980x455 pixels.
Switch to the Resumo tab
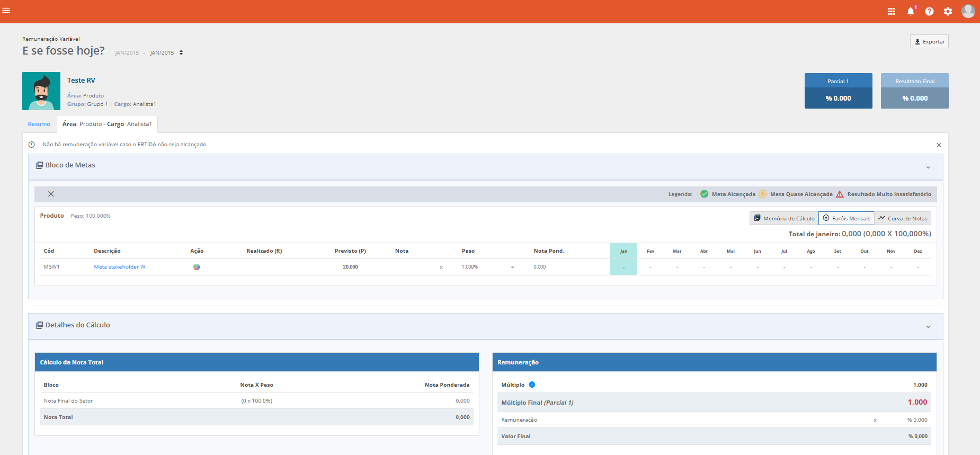tap(39, 124)
